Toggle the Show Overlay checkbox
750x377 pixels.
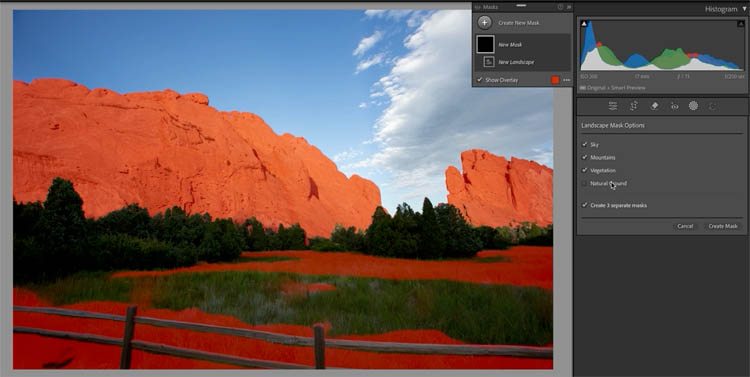coord(480,80)
